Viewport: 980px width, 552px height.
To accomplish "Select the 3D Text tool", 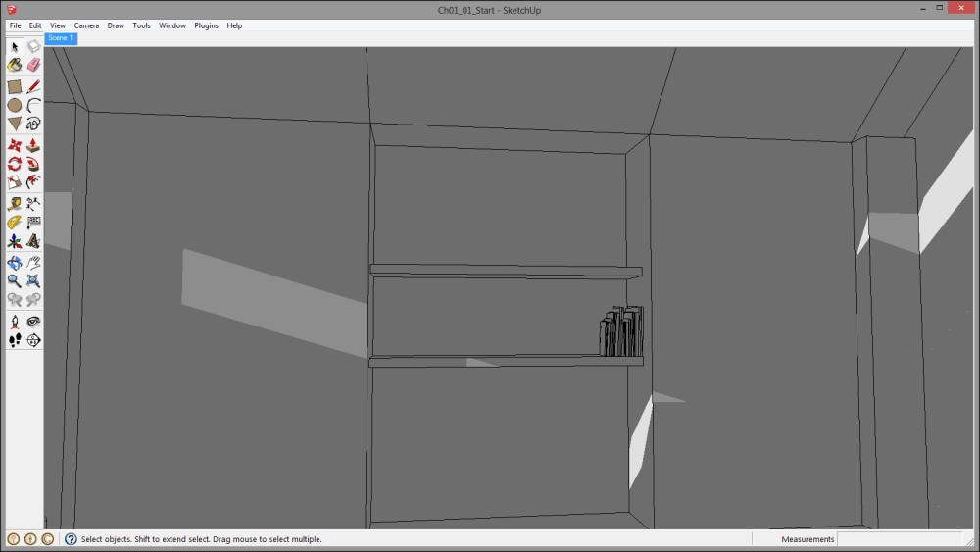I will 33,241.
